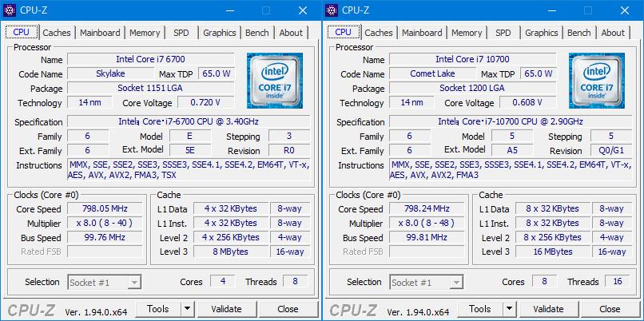
Task: Click the '99.81 MHz' bus speed value
Action: tap(427, 237)
